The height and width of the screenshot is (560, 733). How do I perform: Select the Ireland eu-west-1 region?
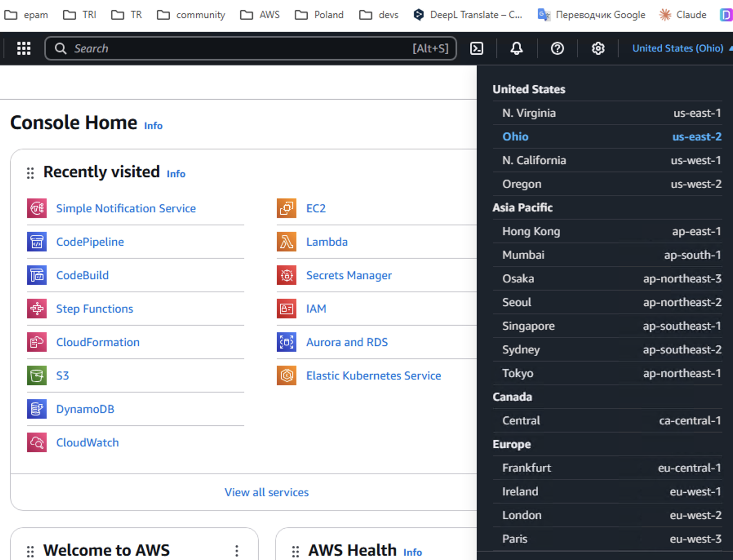click(607, 492)
